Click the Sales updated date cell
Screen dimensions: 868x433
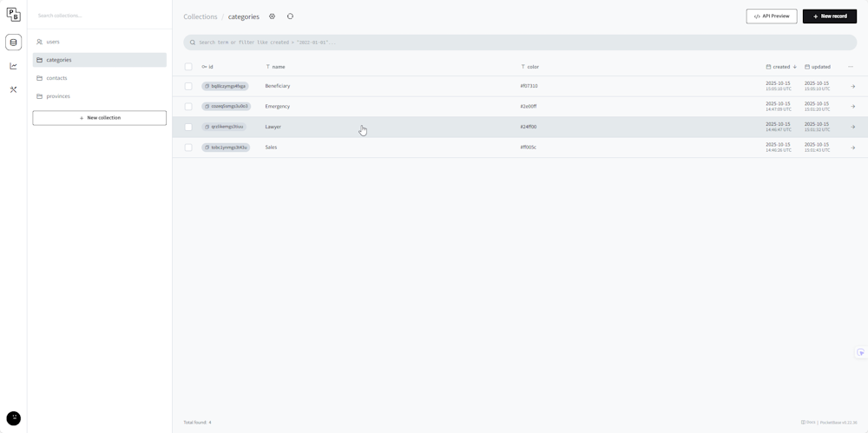click(817, 148)
